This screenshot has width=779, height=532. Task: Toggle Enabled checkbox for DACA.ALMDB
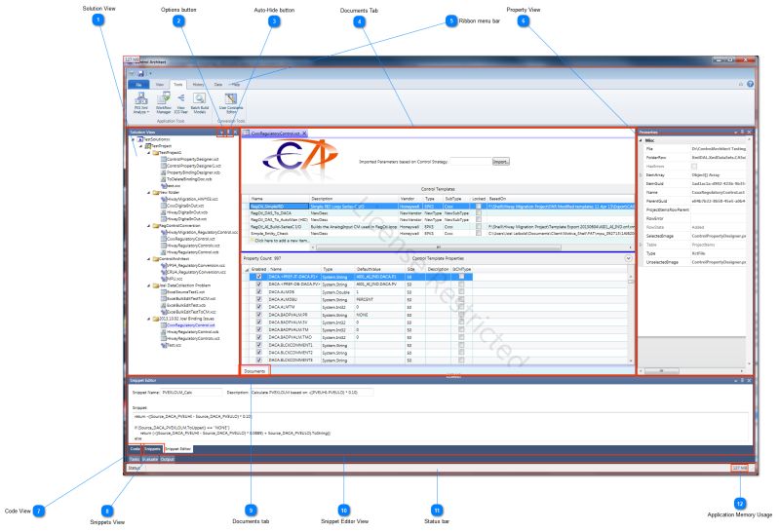click(x=258, y=292)
